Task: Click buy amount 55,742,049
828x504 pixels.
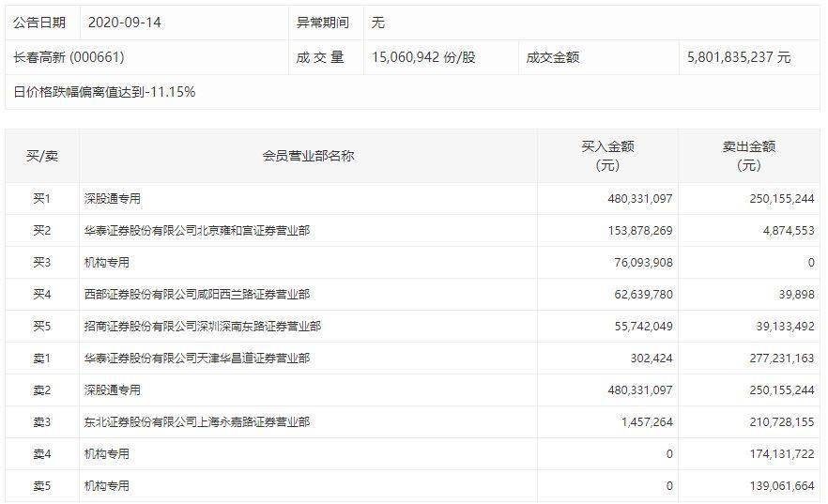Action: point(643,327)
